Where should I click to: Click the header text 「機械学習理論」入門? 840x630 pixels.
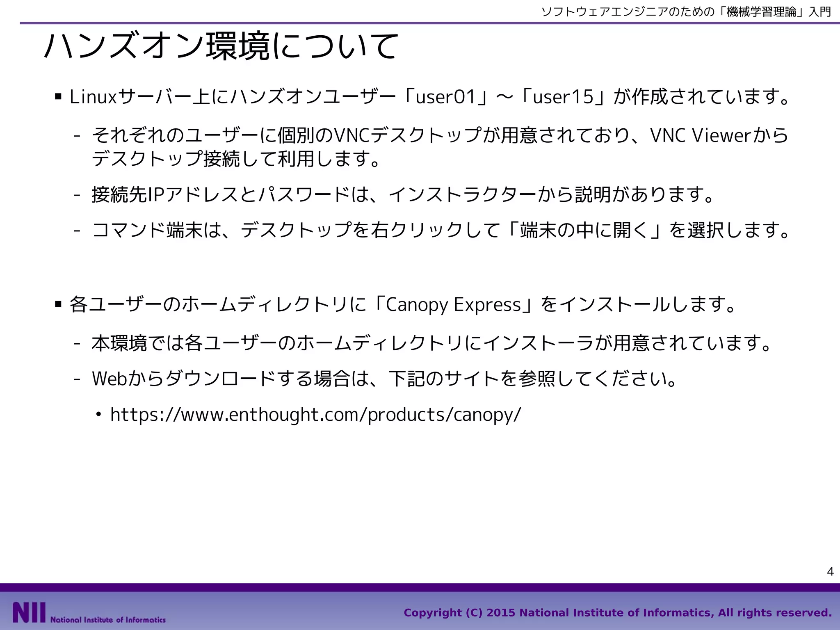775,11
